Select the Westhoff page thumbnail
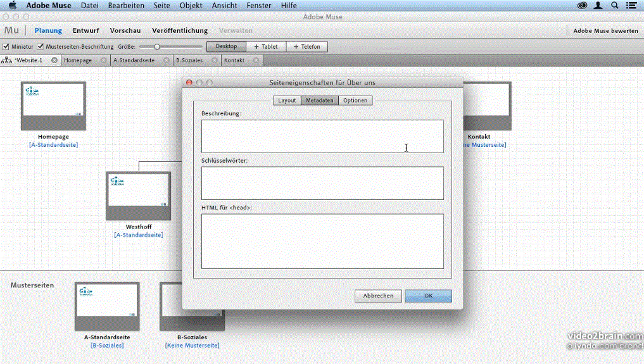644x364 pixels. click(x=139, y=196)
